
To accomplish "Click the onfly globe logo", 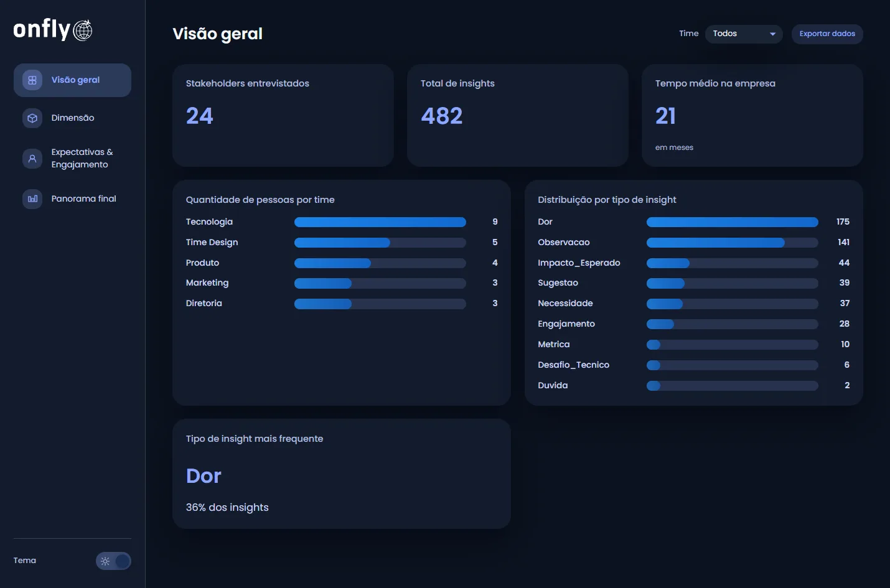I will pyautogui.click(x=83, y=30).
